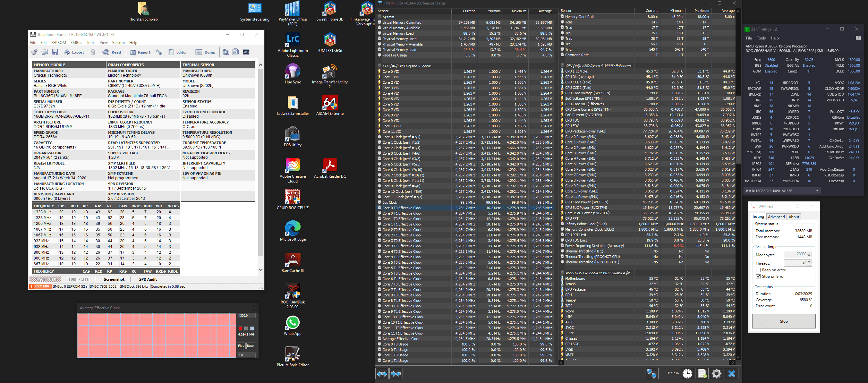The width and height of the screenshot is (868, 383).
Task: Select the Core 0 T0 Effective Clock row
Action: click(x=465, y=208)
